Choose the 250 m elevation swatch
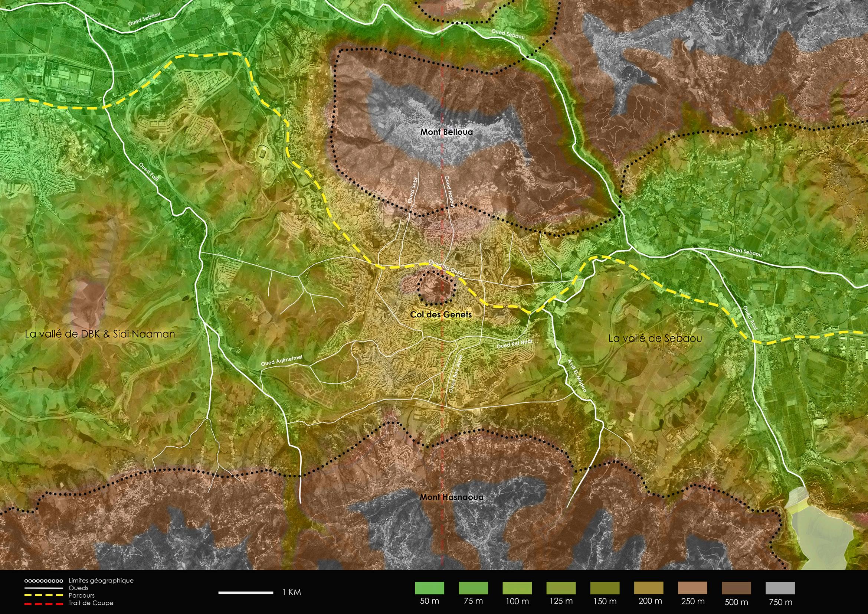868x614 pixels. click(692, 588)
